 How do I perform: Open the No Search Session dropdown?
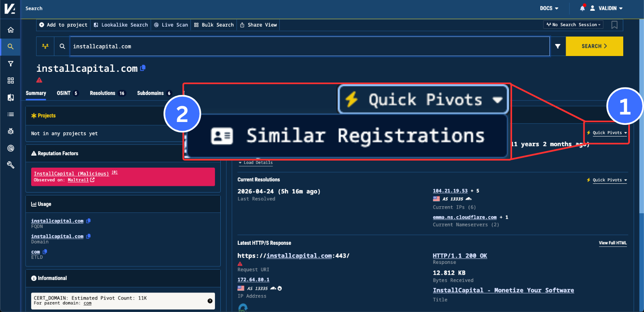coord(573,24)
